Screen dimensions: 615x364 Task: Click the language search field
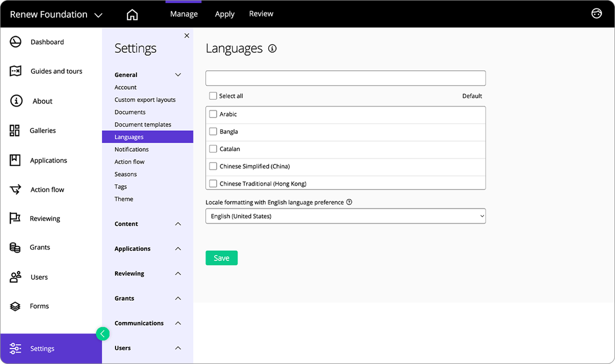tap(345, 78)
